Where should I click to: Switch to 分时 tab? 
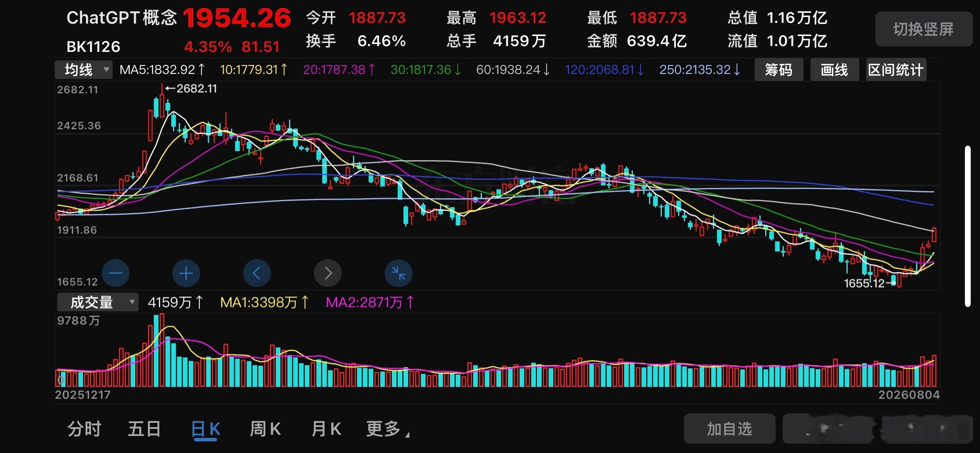click(x=84, y=429)
